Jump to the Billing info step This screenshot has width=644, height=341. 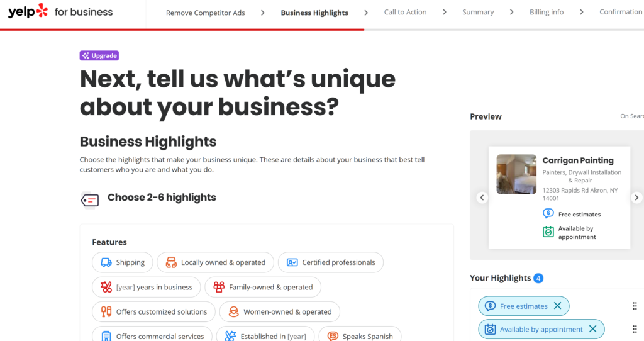click(x=547, y=12)
